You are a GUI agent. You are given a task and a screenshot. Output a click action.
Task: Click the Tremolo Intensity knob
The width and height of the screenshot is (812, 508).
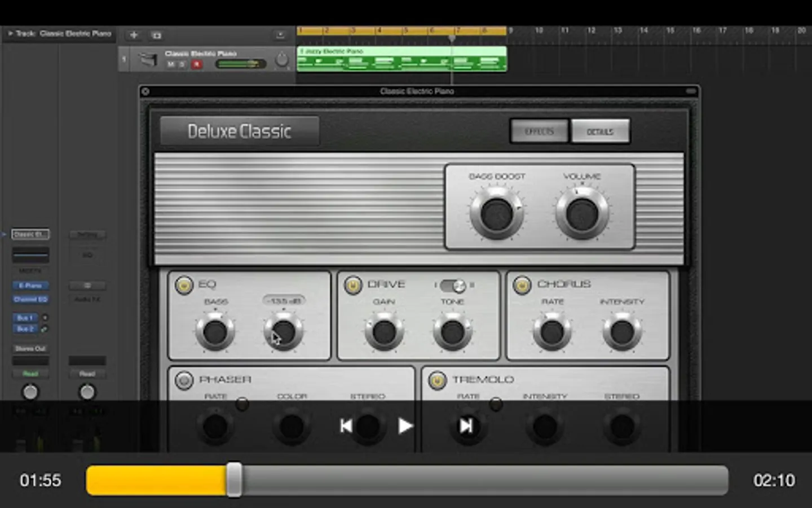pyautogui.click(x=545, y=427)
